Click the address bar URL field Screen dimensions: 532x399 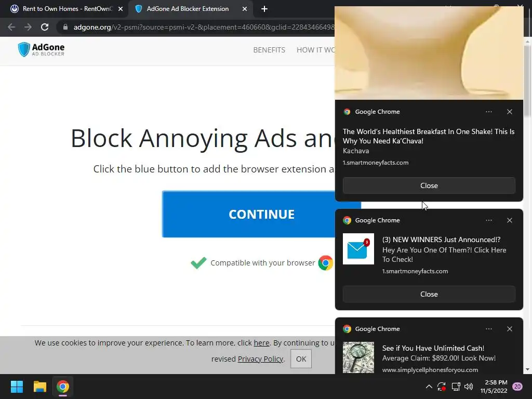(x=204, y=27)
